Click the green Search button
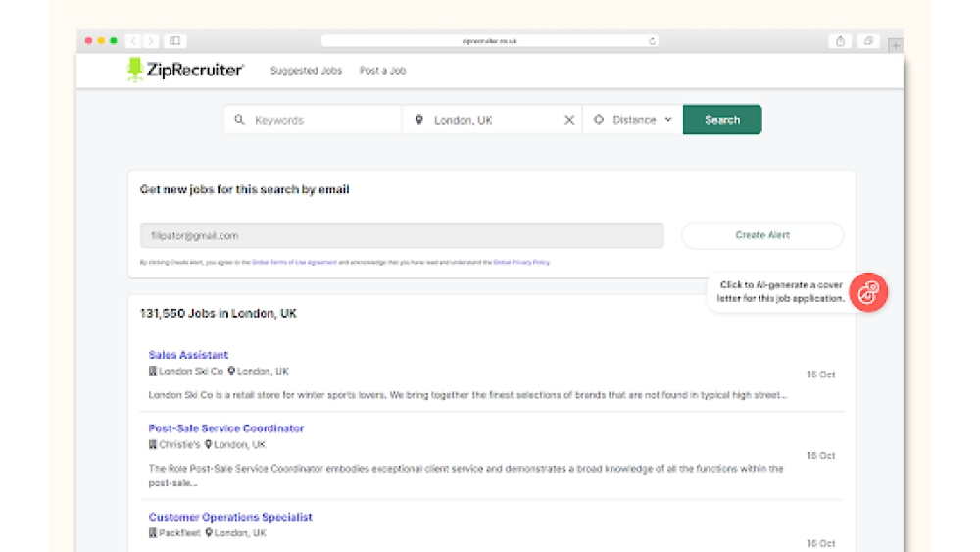This screenshot has width=980, height=552. (x=722, y=120)
